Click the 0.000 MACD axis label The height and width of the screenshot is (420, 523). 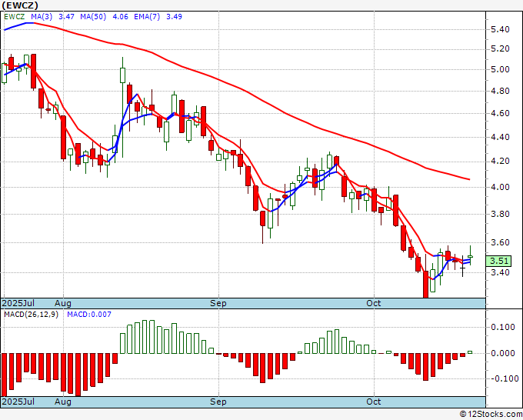(x=503, y=353)
